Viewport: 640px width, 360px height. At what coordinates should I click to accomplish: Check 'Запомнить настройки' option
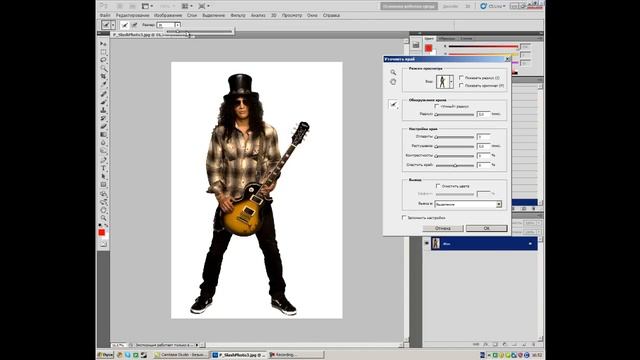pos(404,218)
